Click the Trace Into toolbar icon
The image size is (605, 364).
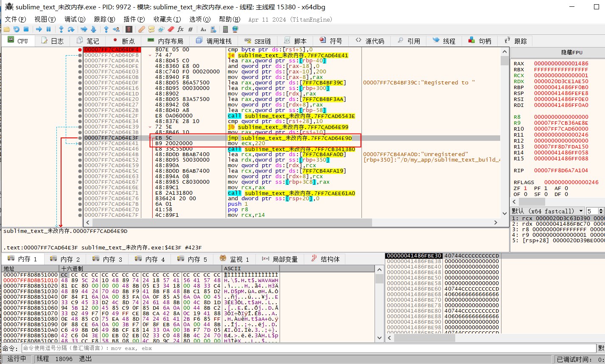coord(84,29)
